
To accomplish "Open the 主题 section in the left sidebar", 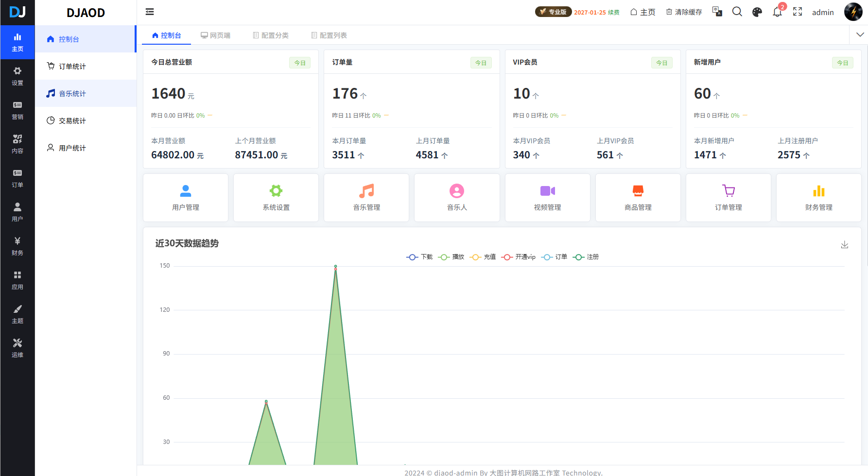I will 17,314.
